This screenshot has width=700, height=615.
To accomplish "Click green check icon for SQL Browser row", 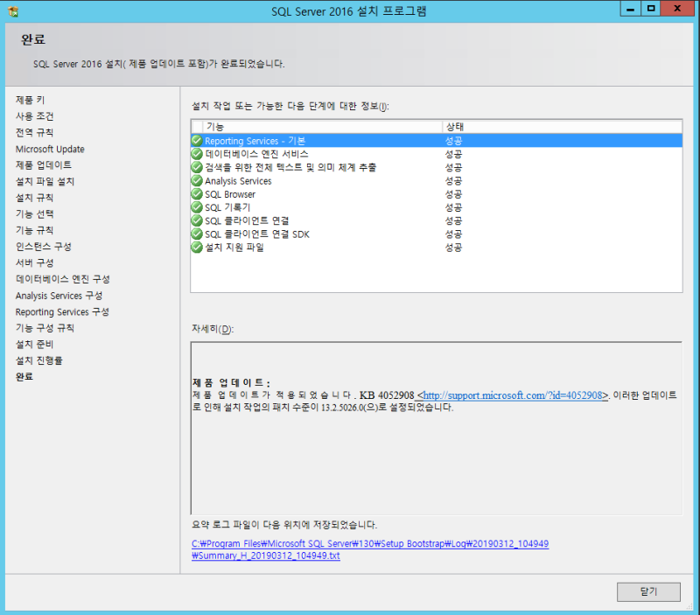I will (x=197, y=194).
